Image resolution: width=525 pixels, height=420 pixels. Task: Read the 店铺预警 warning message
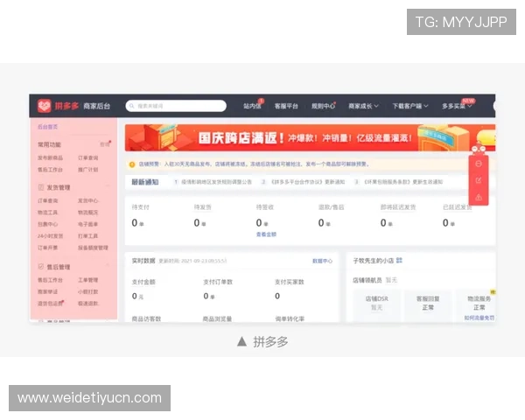pyautogui.click(x=254, y=164)
